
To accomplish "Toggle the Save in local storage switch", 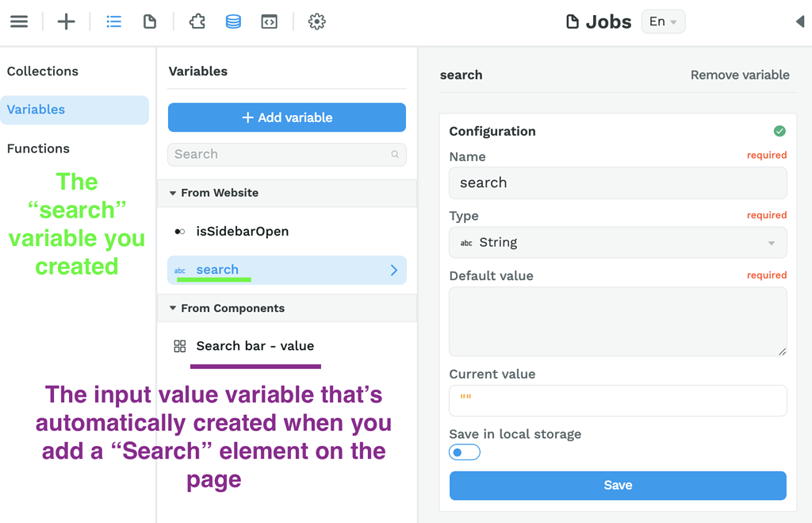I will (464, 452).
